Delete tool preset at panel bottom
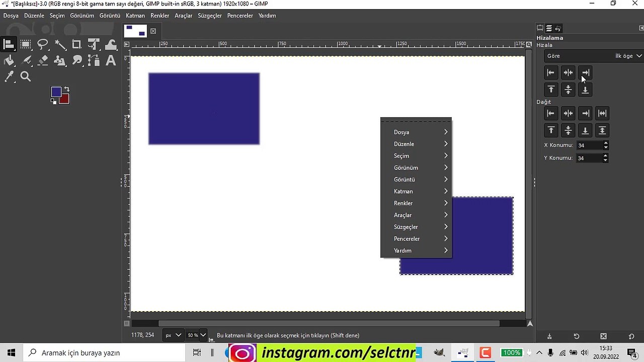The image size is (644, 362). [x=603, y=336]
